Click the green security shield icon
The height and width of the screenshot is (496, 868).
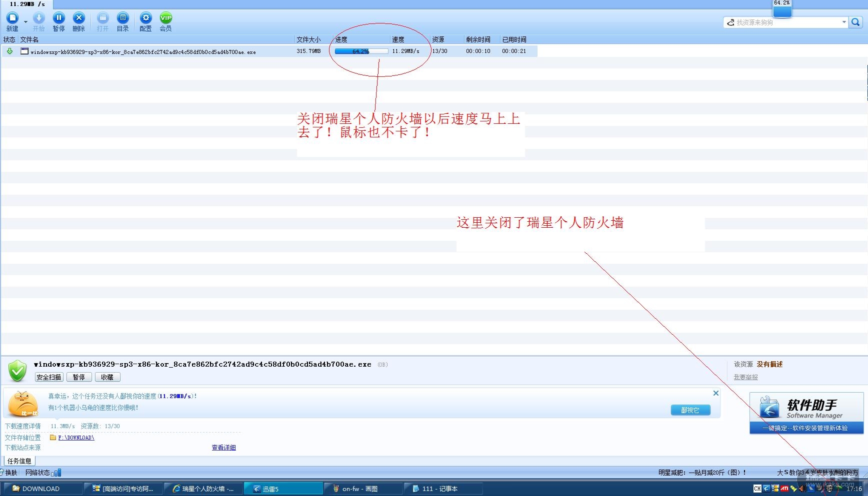17,371
